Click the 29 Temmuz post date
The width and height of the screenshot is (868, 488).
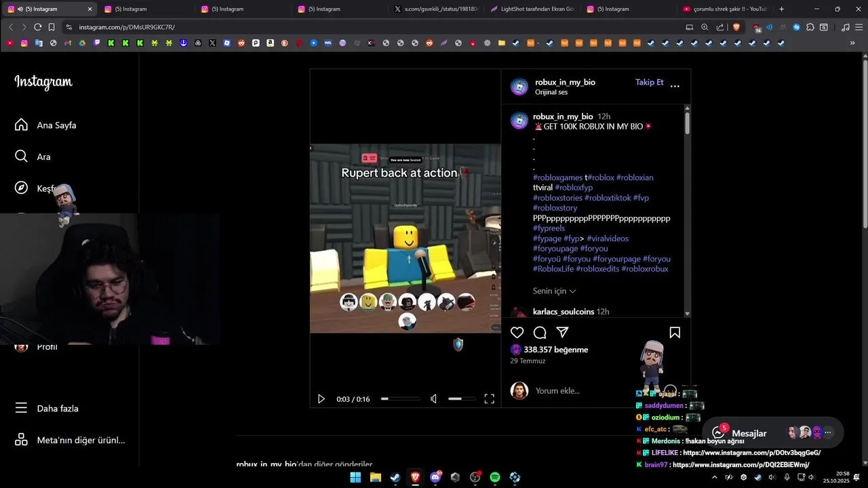(x=528, y=361)
